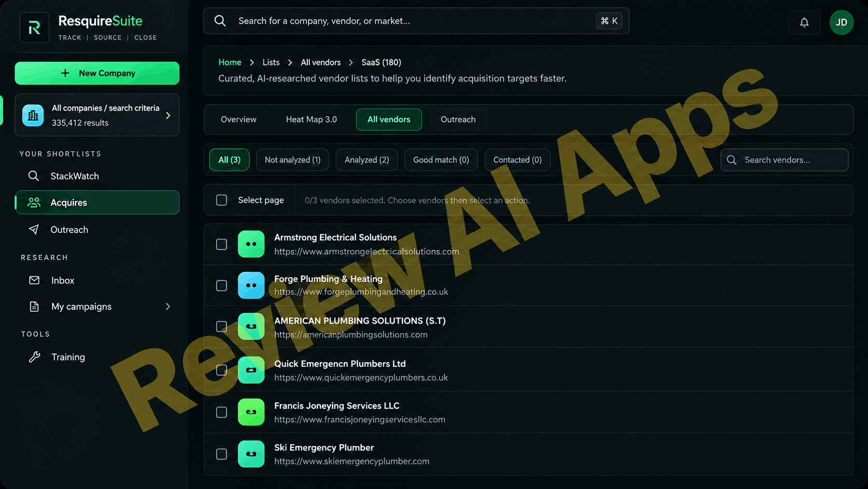This screenshot has width=868, height=489.
Task: Click the Inbox envelope icon
Action: [x=34, y=281]
